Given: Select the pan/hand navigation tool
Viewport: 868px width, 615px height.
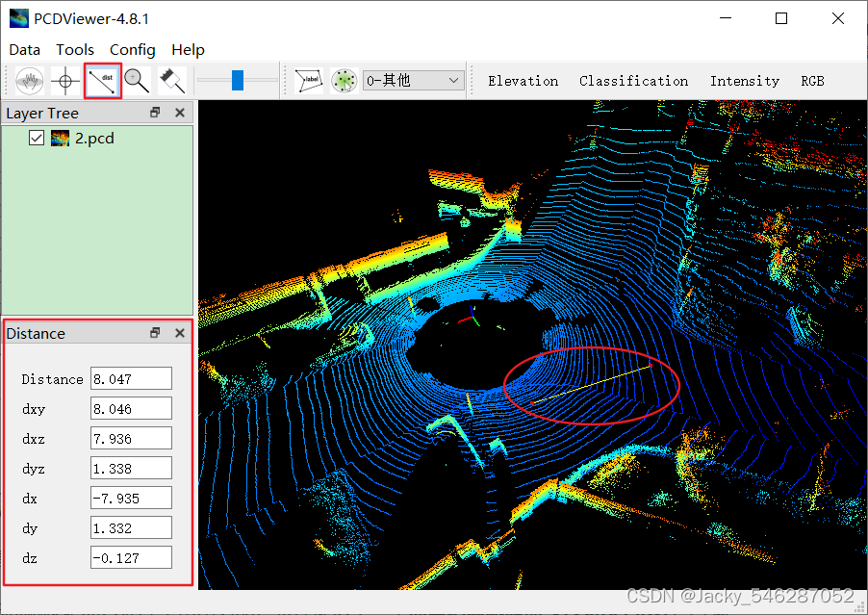Looking at the screenshot, I should [30, 81].
